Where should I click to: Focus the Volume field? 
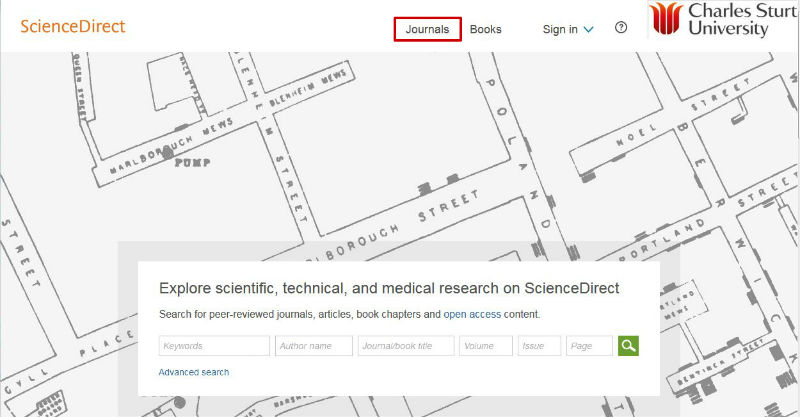(486, 346)
